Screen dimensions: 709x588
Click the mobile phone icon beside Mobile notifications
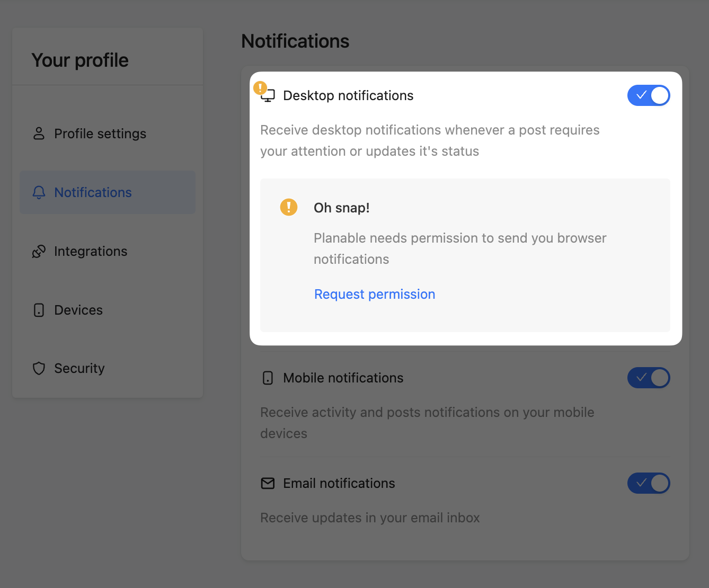click(268, 378)
